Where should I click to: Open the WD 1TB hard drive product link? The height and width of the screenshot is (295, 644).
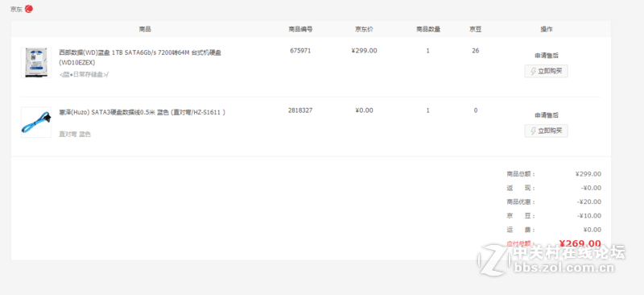pyautogui.click(x=140, y=57)
